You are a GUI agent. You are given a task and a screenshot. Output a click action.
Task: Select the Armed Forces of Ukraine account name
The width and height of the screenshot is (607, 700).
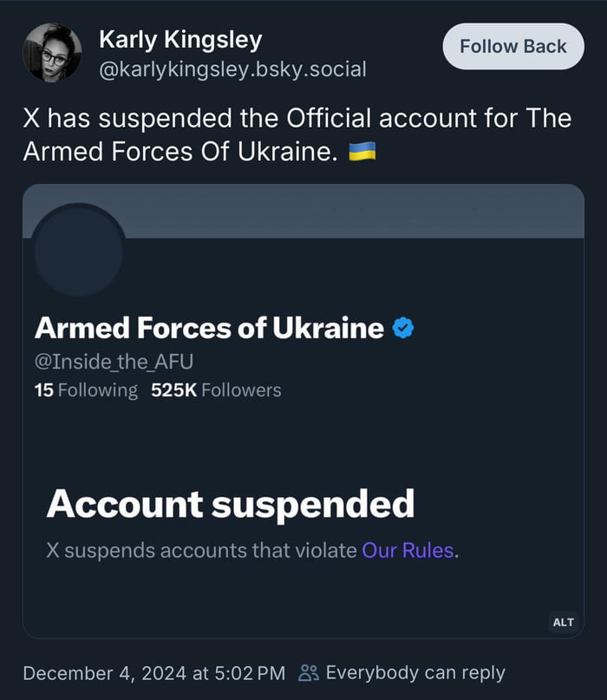(x=209, y=328)
